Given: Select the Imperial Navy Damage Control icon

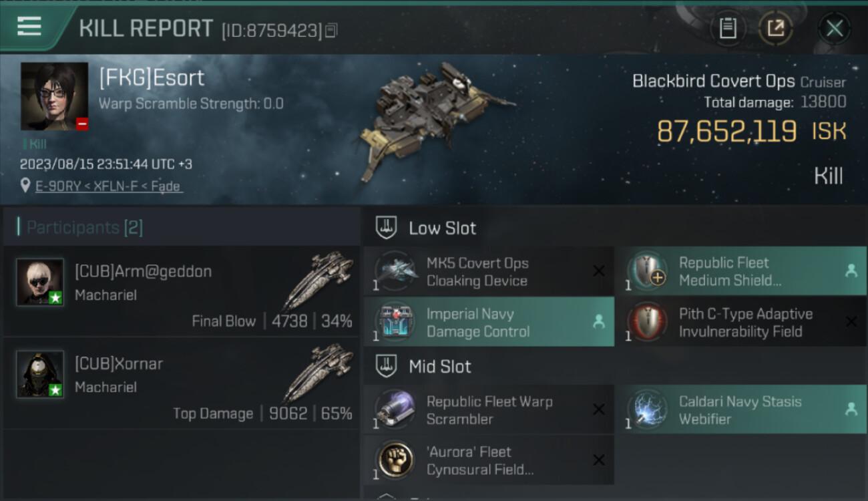Looking at the screenshot, I should click(395, 322).
